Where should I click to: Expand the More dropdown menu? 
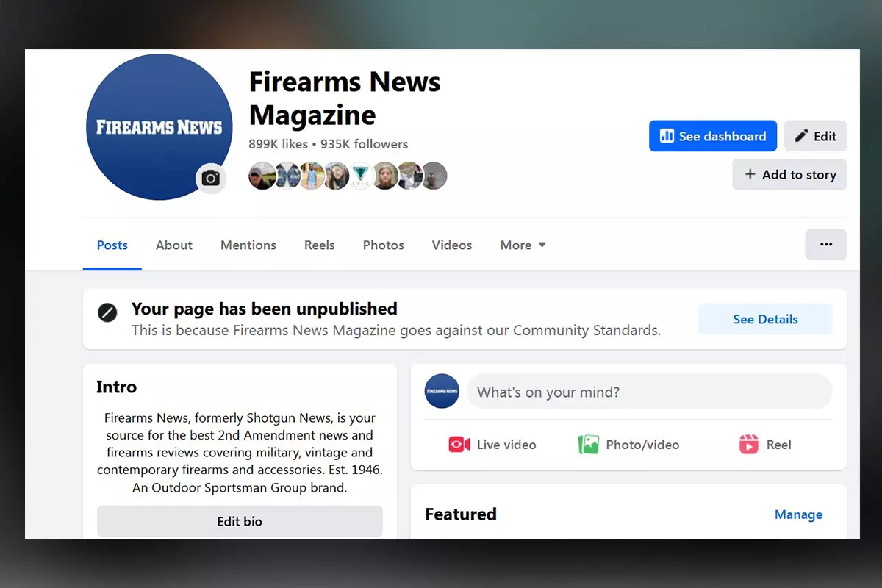click(523, 245)
